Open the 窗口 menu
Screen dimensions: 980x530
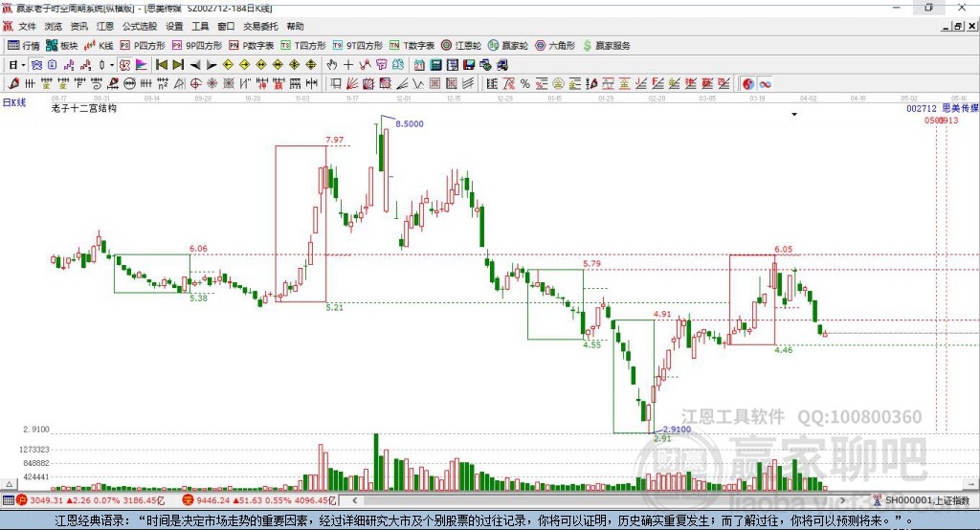[226, 26]
